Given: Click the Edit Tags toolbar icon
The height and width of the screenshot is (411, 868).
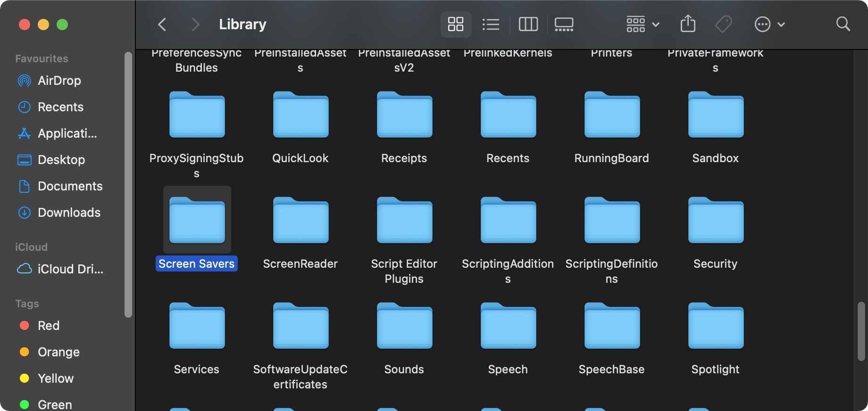Looking at the screenshot, I should 724,24.
